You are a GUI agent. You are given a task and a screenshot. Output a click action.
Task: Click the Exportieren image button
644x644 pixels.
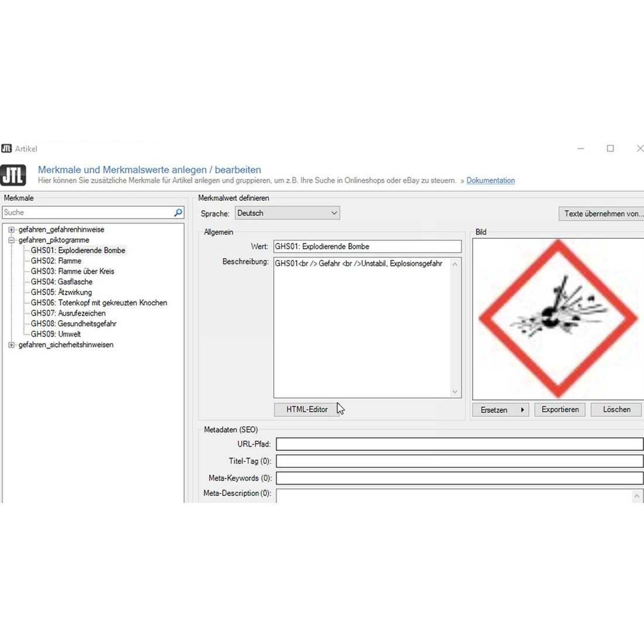pos(560,409)
